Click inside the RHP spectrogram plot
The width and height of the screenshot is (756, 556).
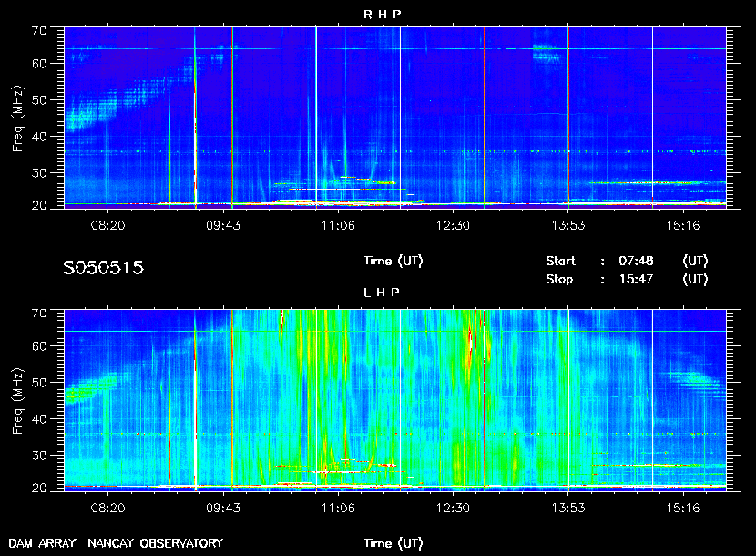click(x=395, y=118)
